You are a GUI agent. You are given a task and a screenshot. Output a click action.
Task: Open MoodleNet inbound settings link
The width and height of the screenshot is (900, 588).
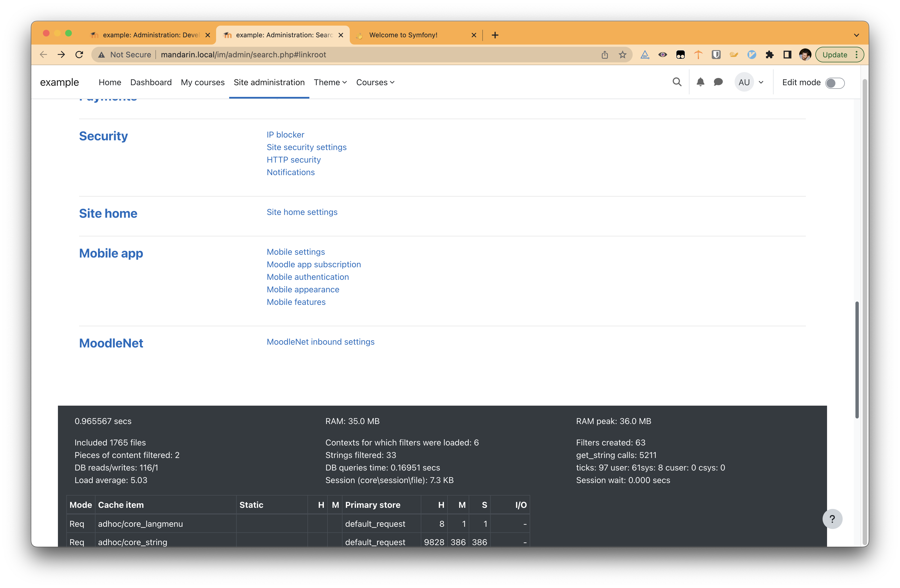tap(320, 342)
